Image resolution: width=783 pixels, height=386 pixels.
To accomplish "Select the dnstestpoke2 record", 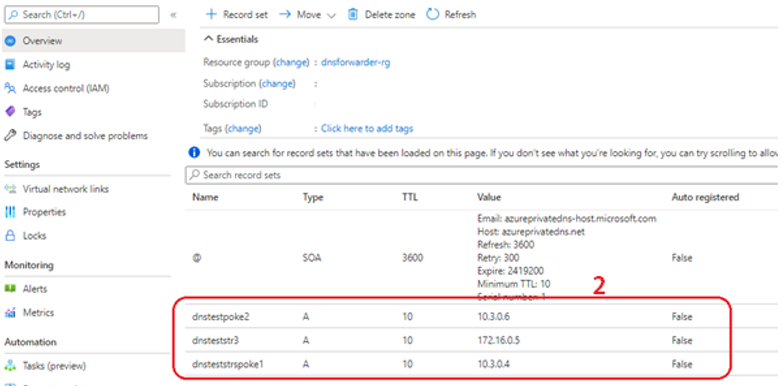I will pos(220,317).
